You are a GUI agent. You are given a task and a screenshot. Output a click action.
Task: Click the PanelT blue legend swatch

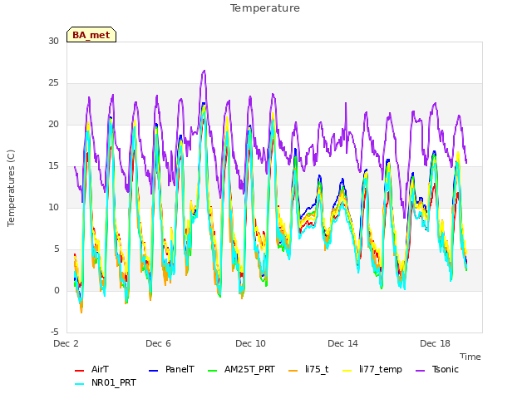(x=153, y=371)
